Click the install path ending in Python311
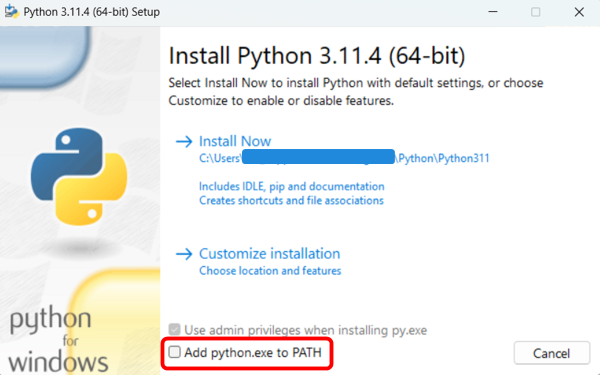 [344, 158]
